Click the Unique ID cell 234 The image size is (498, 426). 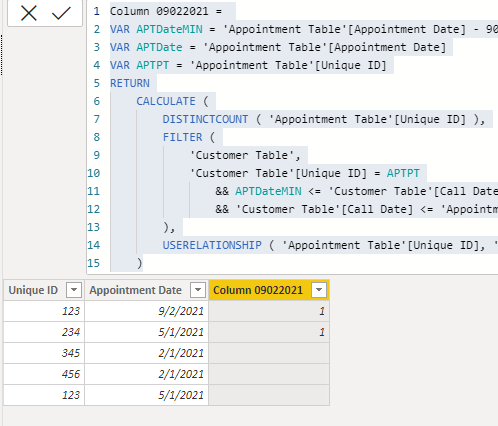[44, 332]
